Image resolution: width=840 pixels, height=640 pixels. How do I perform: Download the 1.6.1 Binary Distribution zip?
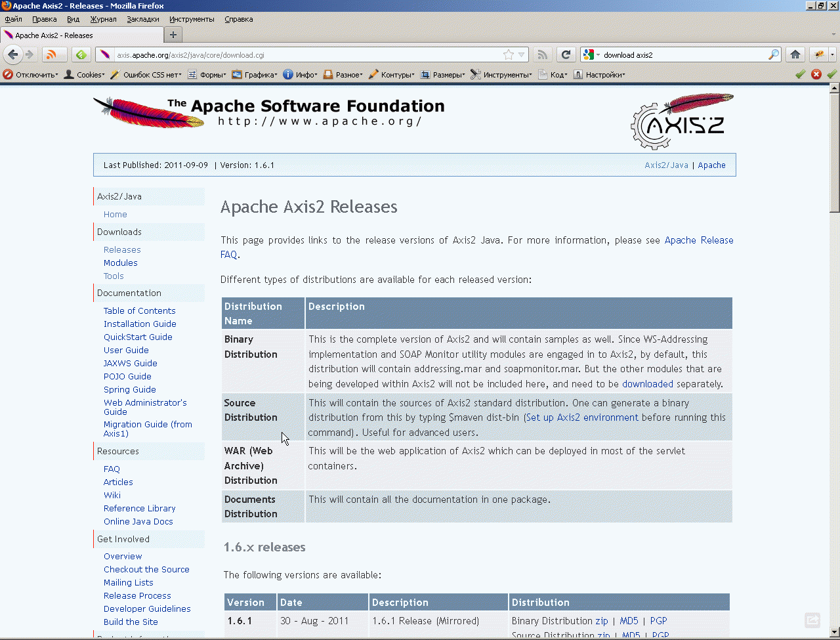602,621
